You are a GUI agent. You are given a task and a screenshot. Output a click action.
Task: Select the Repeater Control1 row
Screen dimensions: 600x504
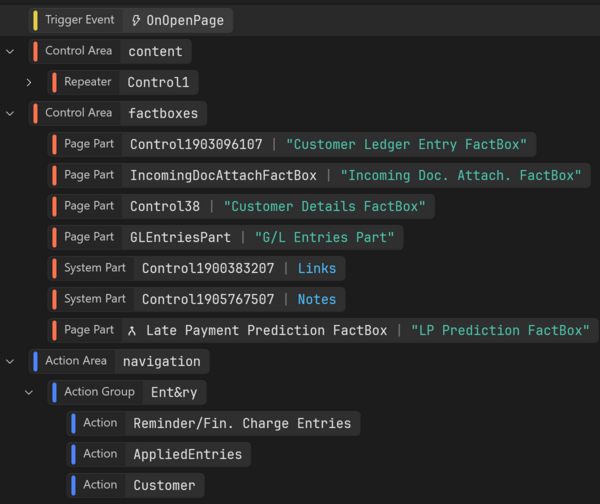tap(123, 82)
